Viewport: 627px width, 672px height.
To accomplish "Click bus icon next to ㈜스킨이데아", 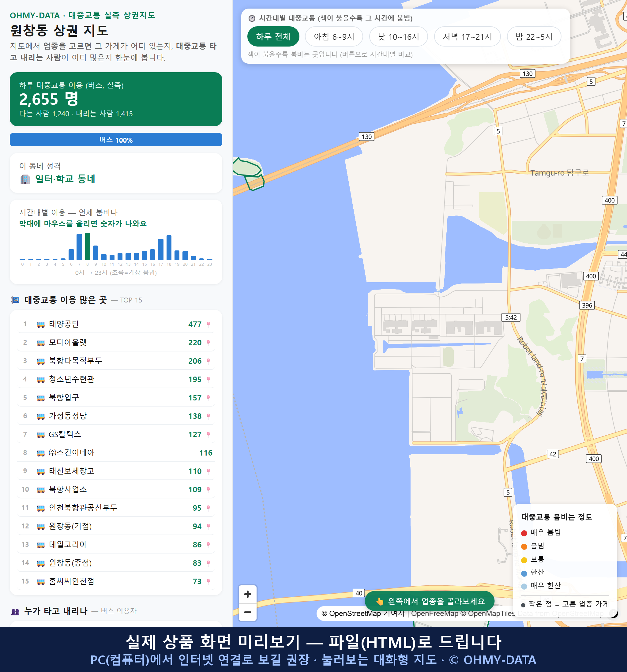I will [x=40, y=453].
